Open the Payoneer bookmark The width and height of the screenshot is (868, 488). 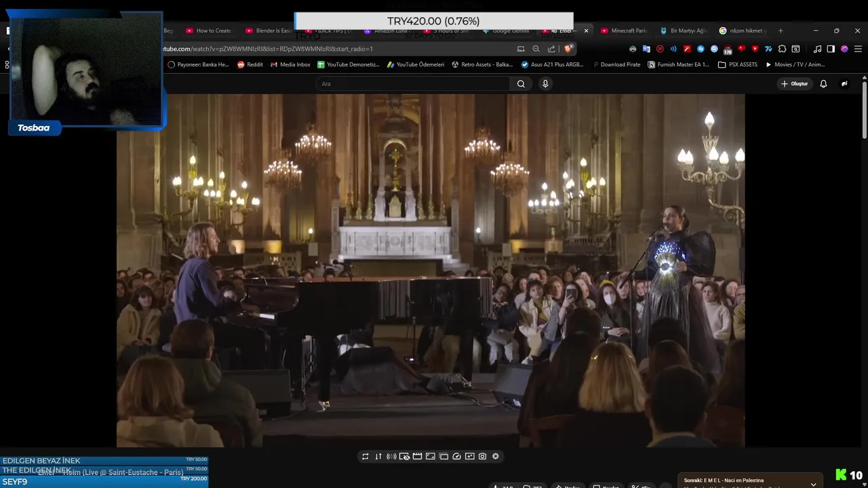198,64
